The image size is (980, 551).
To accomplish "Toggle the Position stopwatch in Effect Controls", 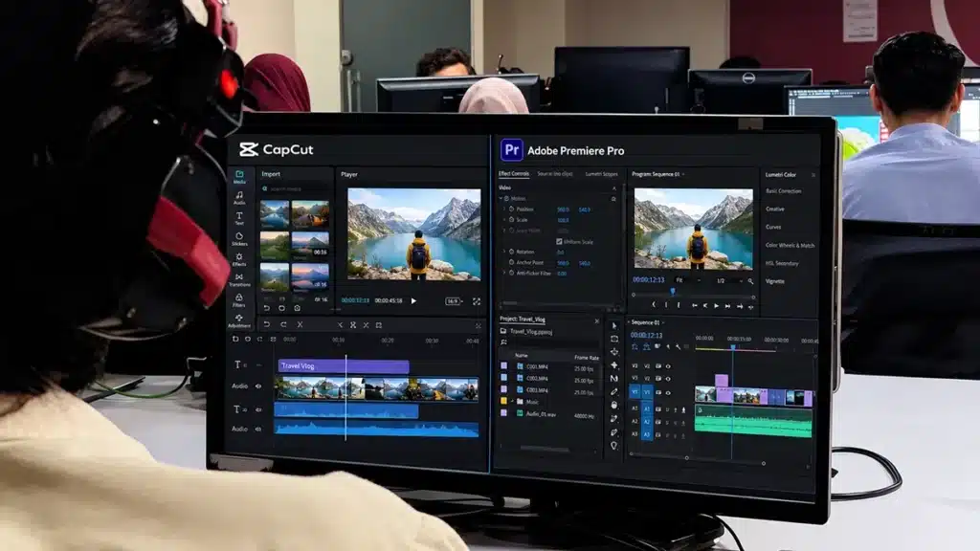I will [511, 209].
